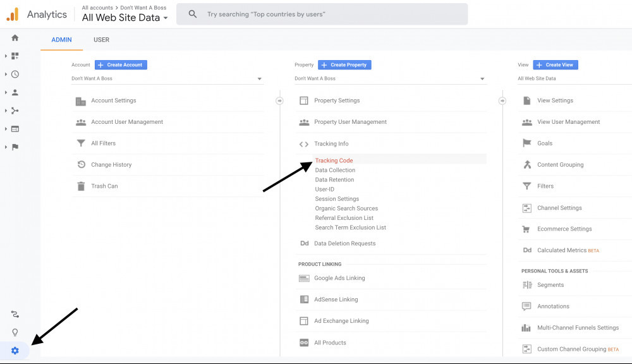632x364 pixels.
Task: Expand the Acquisition sidebar section arrow
Action: tap(6, 111)
